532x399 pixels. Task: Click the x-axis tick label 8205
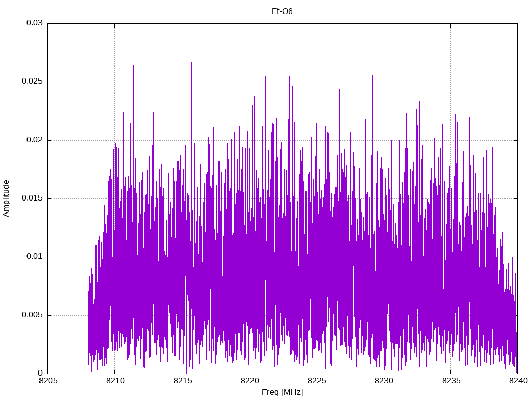tap(48, 381)
